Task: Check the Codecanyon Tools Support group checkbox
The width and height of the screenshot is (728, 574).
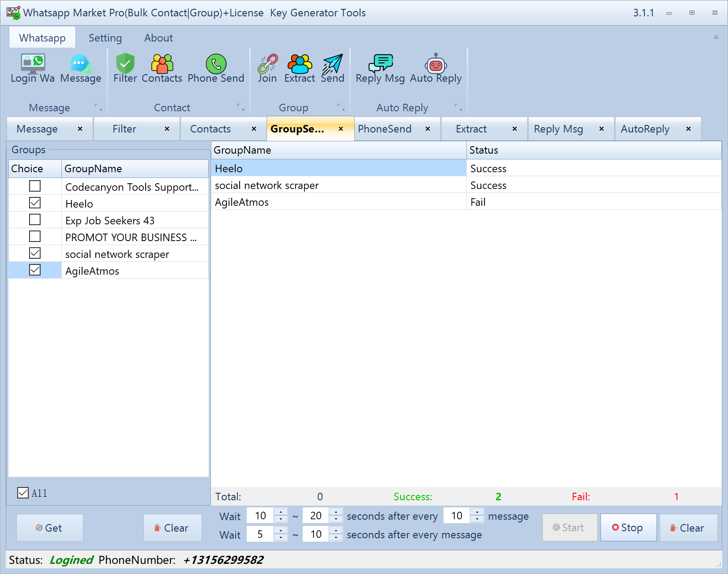Action: click(35, 186)
